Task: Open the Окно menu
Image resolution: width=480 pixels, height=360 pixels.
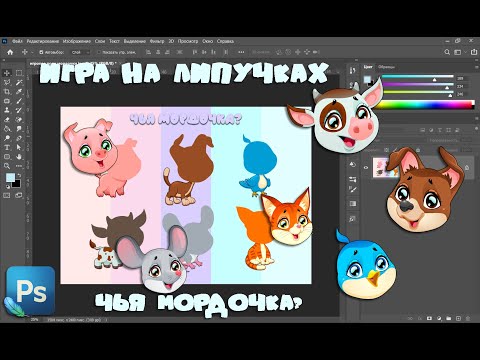Action: pyautogui.click(x=207, y=41)
